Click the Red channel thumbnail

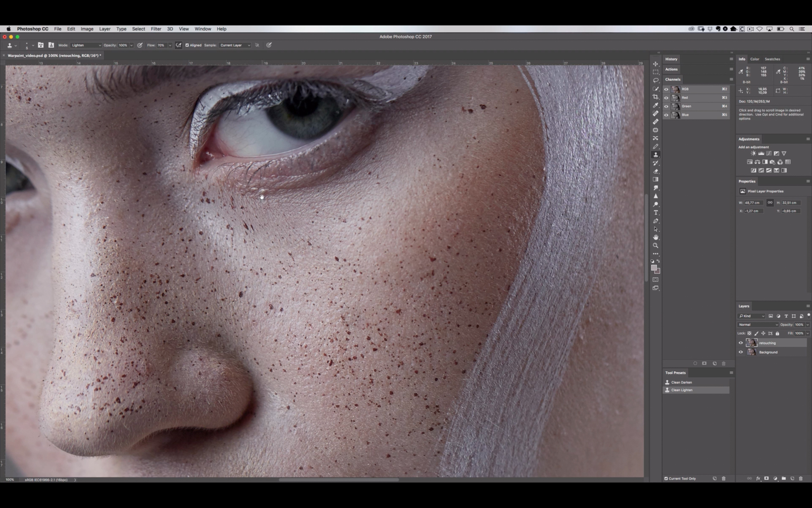[x=676, y=98]
